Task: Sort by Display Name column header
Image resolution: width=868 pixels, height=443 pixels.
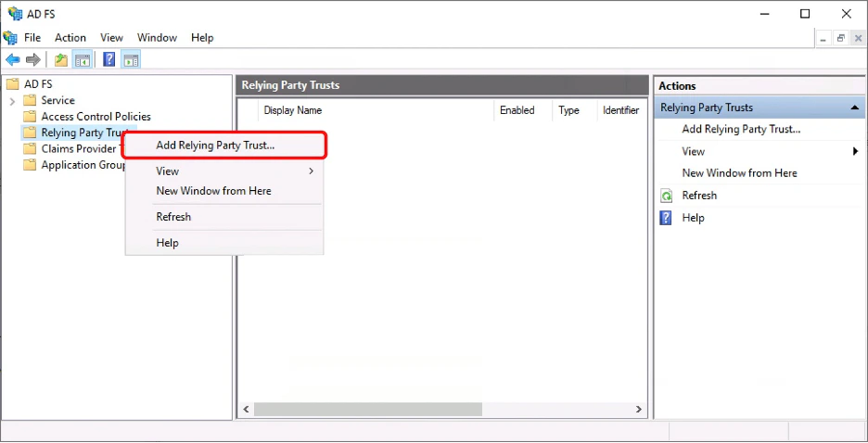Action: click(376, 110)
